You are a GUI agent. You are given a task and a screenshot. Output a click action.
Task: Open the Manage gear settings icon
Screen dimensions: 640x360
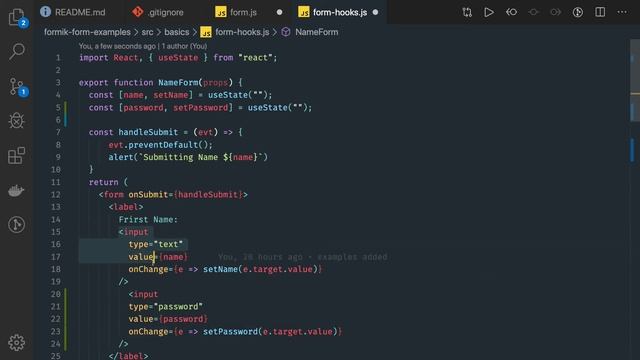[17, 342]
